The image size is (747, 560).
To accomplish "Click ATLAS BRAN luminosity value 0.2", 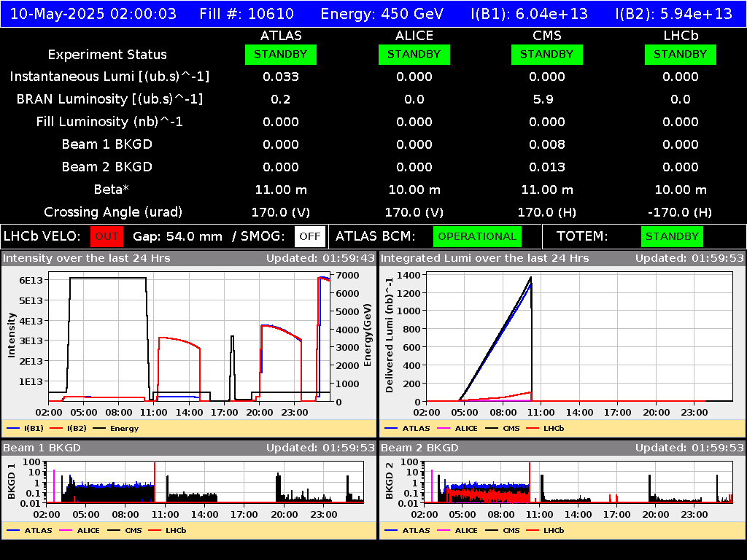I will pos(281,99).
